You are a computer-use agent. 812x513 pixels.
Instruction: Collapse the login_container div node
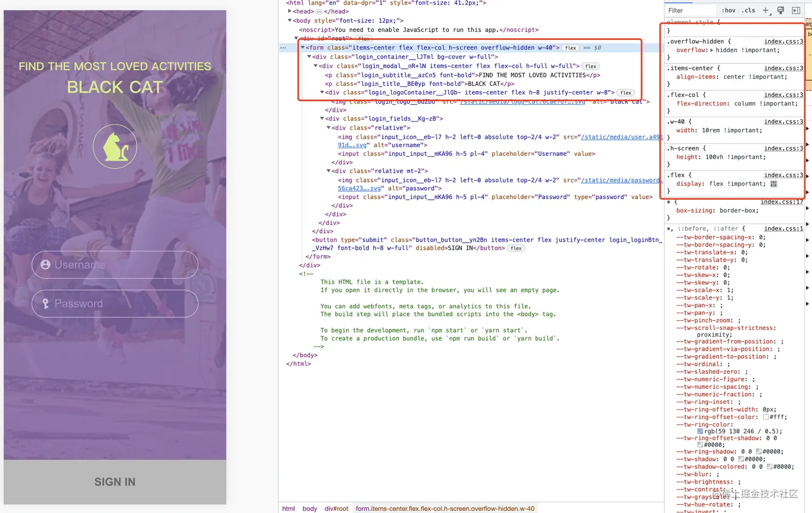[309, 56]
